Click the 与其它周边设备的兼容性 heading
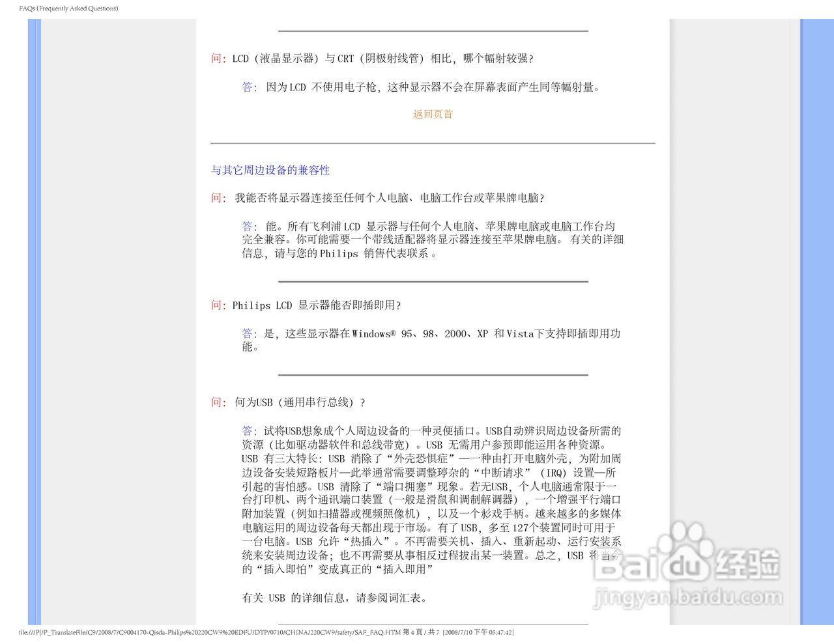This screenshot has height=644, width=834. coord(270,170)
